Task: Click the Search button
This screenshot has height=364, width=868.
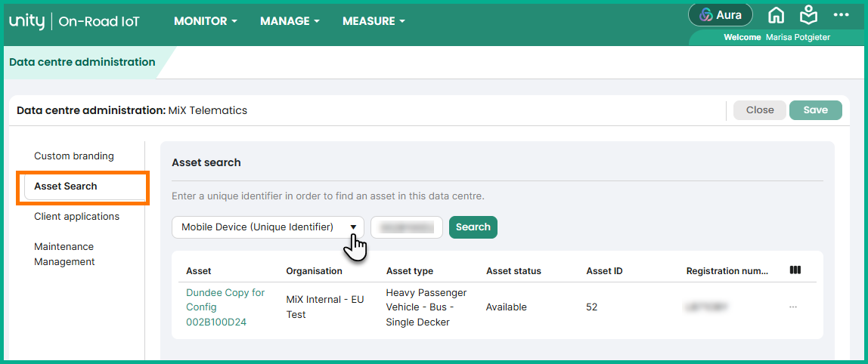Action: pos(473,227)
